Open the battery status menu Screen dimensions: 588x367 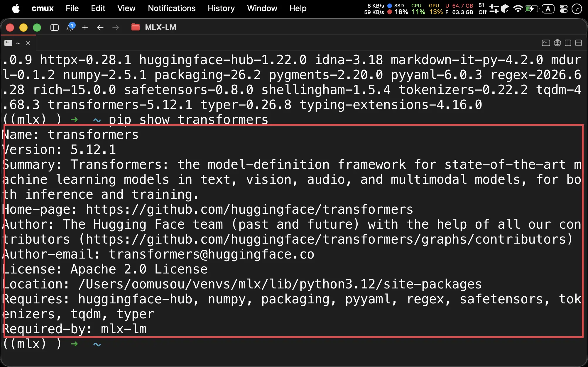click(x=532, y=9)
